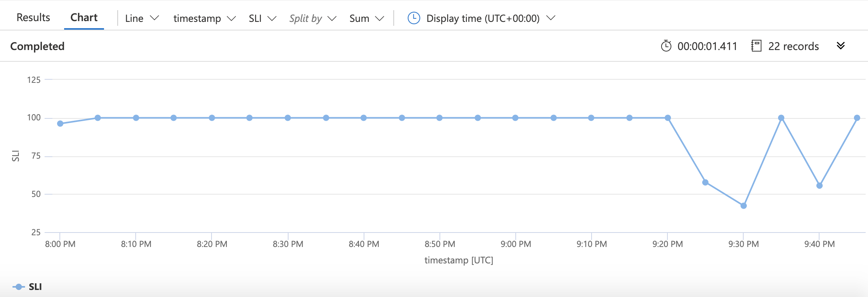The width and height of the screenshot is (868, 297).
Task: Click the 8:50 PM axis label
Action: coord(440,244)
